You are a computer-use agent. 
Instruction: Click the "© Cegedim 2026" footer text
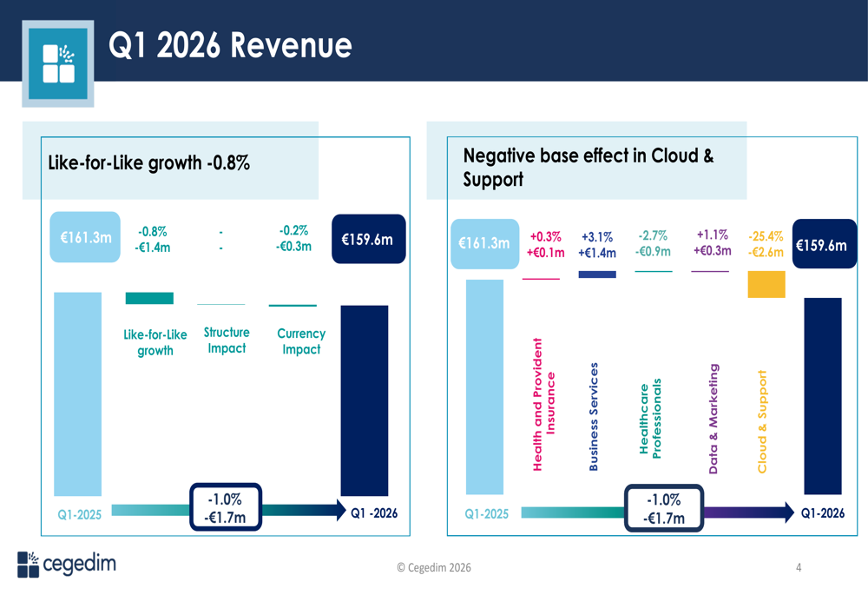point(434,567)
